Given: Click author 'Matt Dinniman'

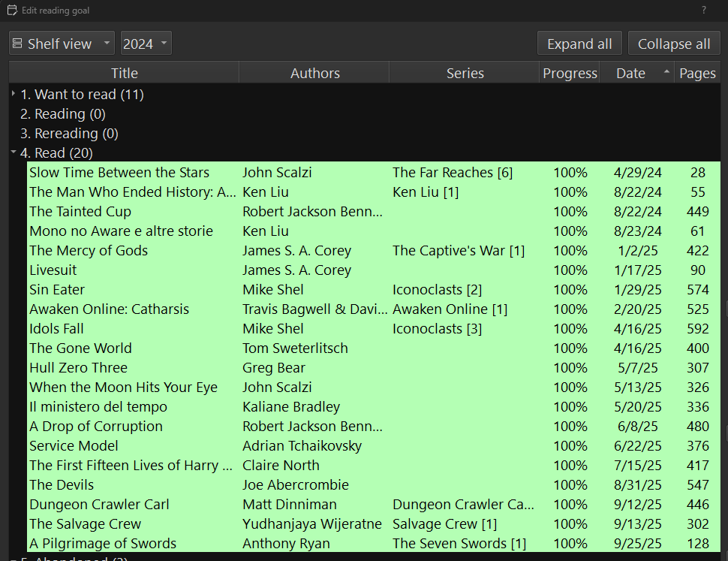Looking at the screenshot, I should click(x=290, y=504).
